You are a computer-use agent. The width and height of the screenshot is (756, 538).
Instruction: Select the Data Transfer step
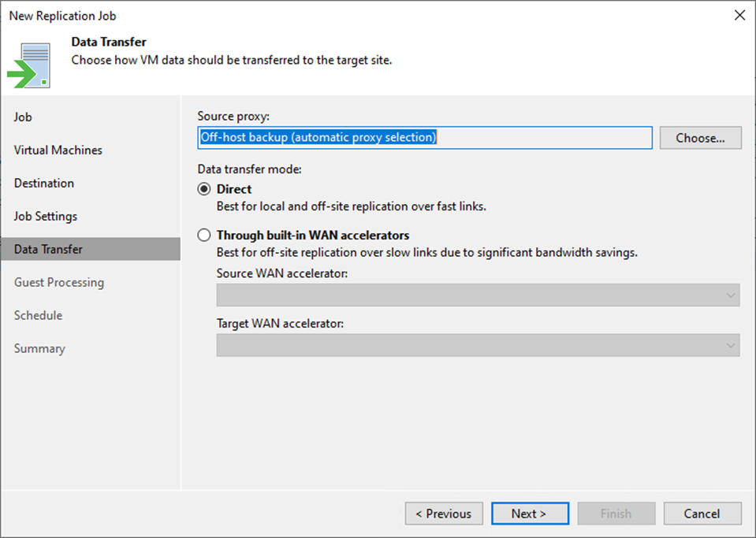pyautogui.click(x=91, y=249)
